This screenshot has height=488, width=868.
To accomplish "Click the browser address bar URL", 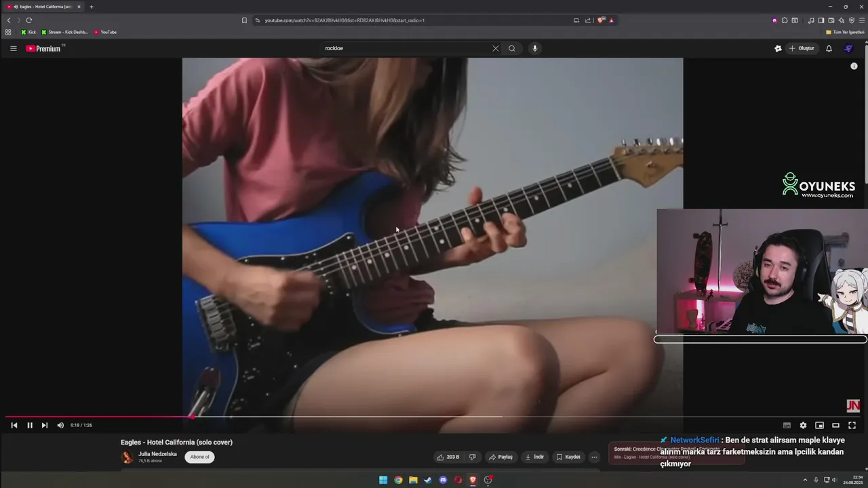I will [x=344, y=20].
